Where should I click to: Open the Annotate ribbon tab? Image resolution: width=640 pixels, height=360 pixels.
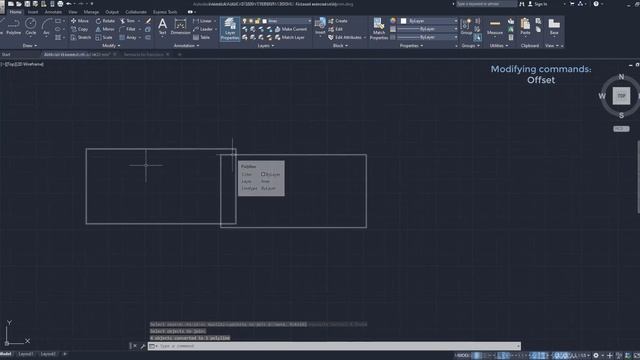tap(53, 12)
